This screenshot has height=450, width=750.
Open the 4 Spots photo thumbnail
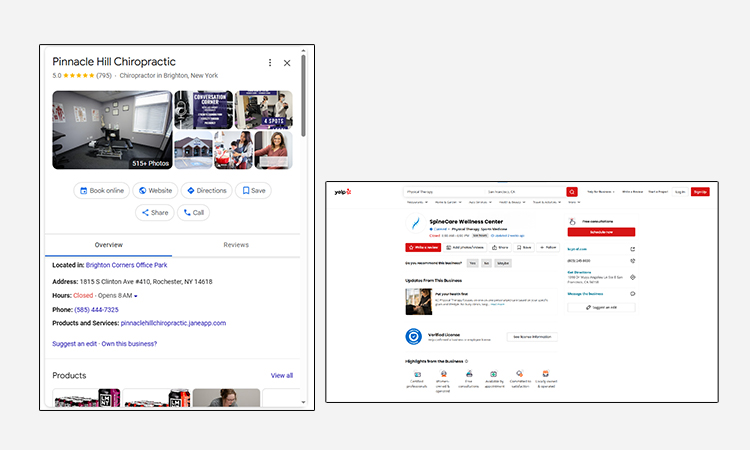(x=264, y=110)
